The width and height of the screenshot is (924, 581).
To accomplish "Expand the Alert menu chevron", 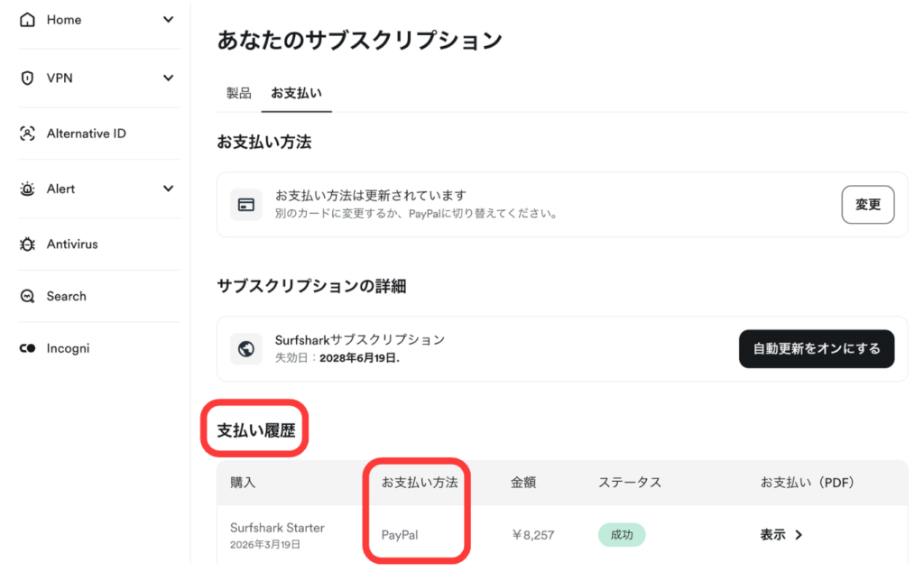I will [168, 189].
